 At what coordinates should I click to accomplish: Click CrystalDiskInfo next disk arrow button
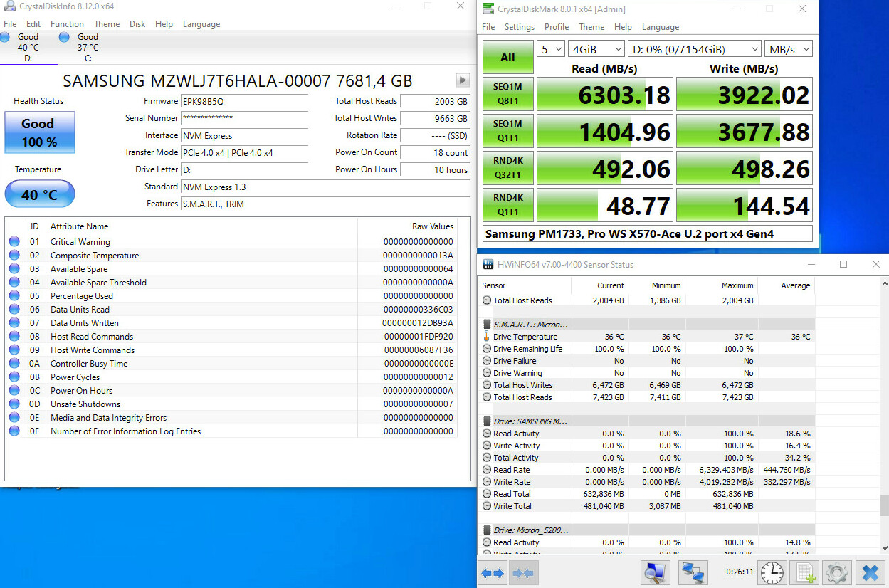463,80
